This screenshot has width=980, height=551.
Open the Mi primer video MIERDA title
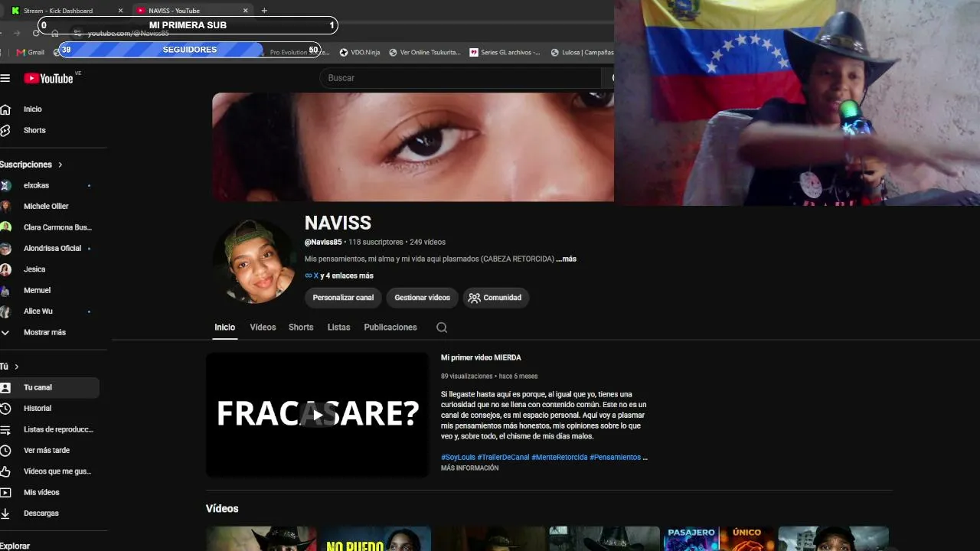point(481,357)
